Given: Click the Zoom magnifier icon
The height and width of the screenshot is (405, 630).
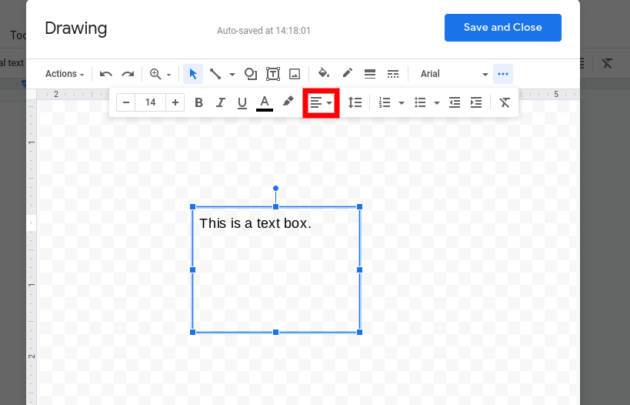Looking at the screenshot, I should [155, 74].
